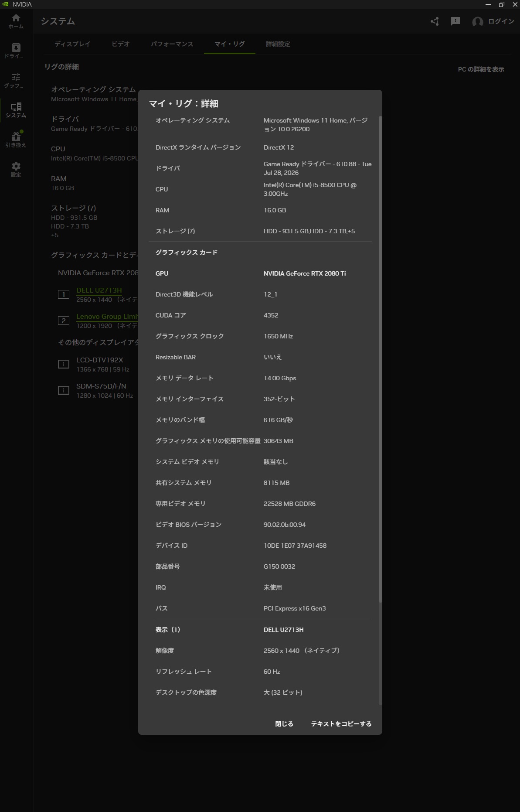Image resolution: width=520 pixels, height=812 pixels.
Task: Click the 14.00 Gbps memory data rate
Action: point(280,378)
